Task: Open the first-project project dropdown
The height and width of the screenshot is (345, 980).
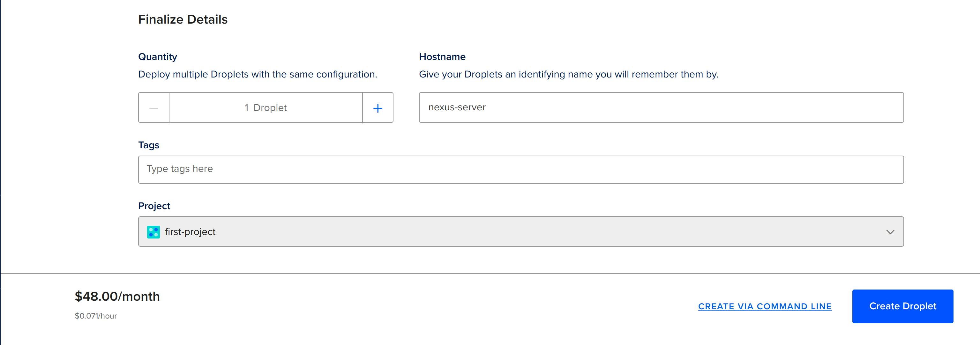Action: click(x=521, y=231)
